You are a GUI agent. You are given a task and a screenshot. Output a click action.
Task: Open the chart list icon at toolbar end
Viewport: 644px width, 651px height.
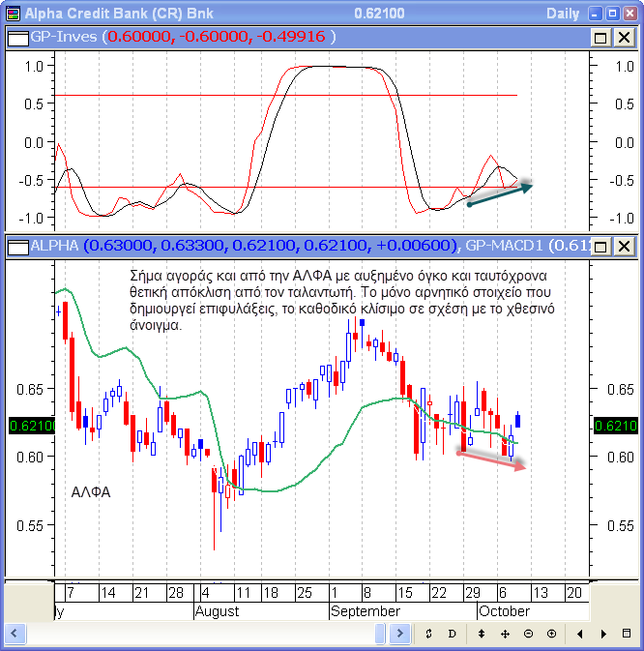click(x=627, y=634)
